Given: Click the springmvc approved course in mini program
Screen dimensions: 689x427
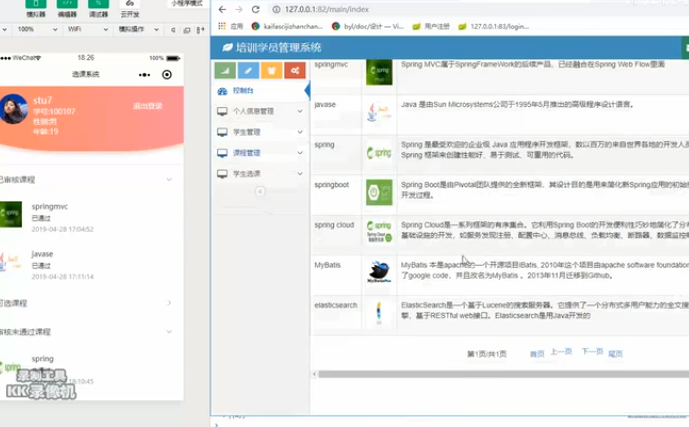Looking at the screenshot, I should pyautogui.click(x=86, y=217).
